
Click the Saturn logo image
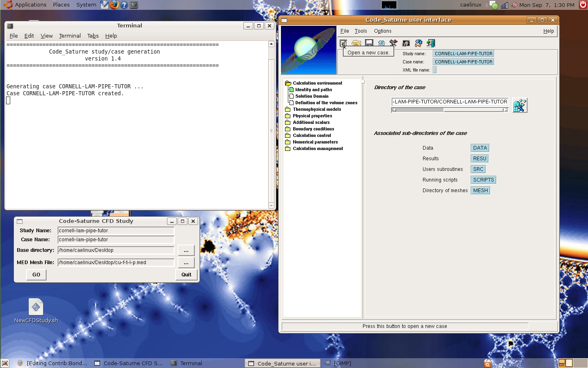309,50
